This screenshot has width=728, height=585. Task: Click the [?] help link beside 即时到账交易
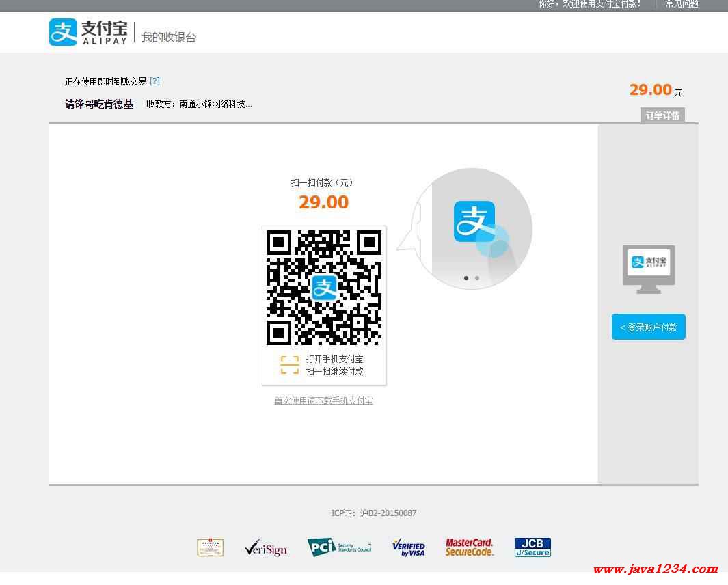154,81
